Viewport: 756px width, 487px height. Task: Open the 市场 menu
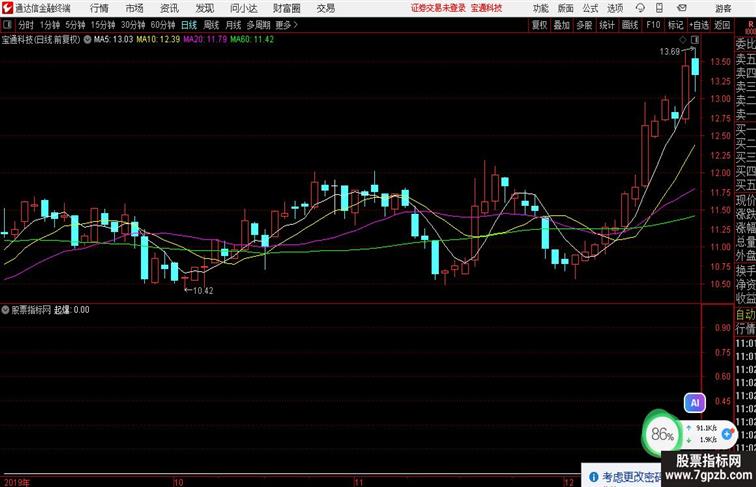[135, 8]
